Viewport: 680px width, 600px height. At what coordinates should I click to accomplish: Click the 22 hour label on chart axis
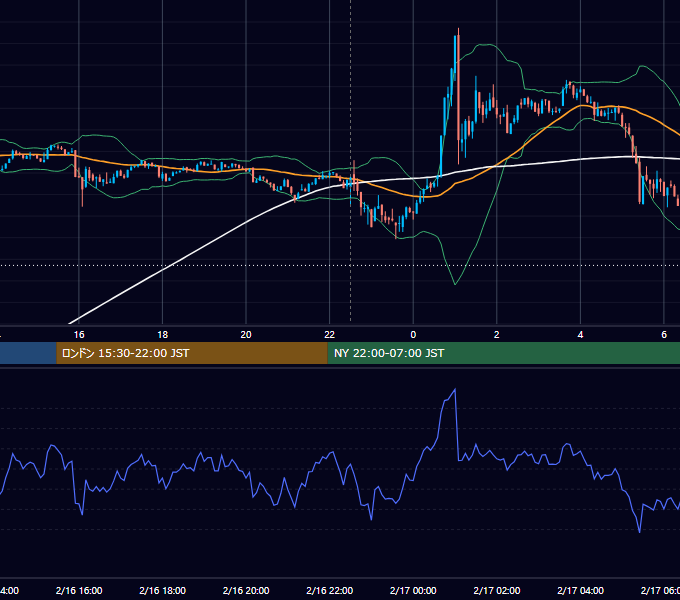click(x=330, y=335)
